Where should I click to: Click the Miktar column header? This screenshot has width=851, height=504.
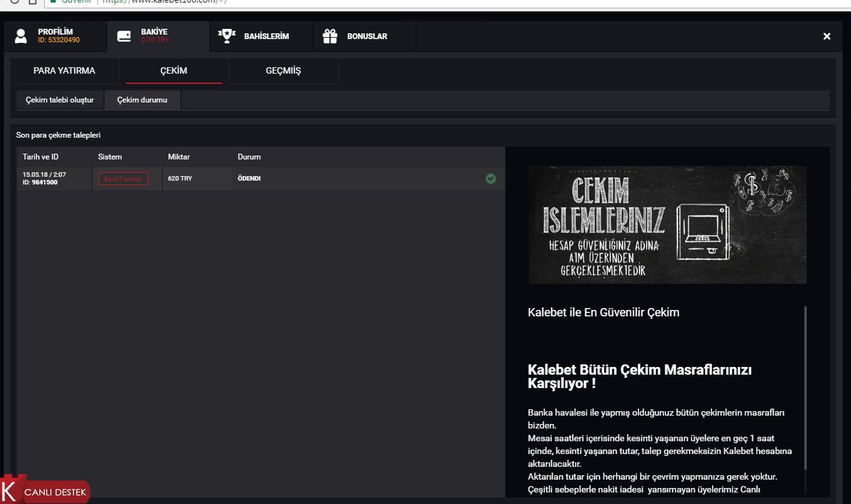click(179, 157)
